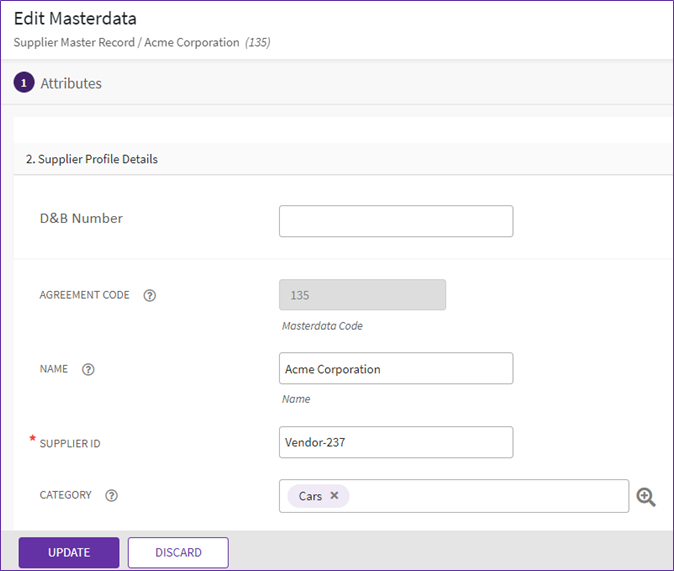Screen dimensions: 674x571
Task: Remove the Cars category tag
Action: [x=334, y=495]
